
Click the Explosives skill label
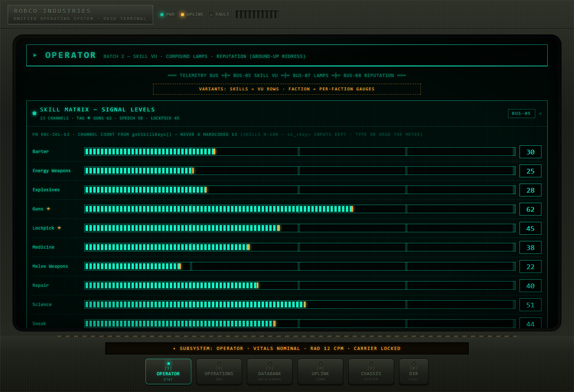coord(46,190)
